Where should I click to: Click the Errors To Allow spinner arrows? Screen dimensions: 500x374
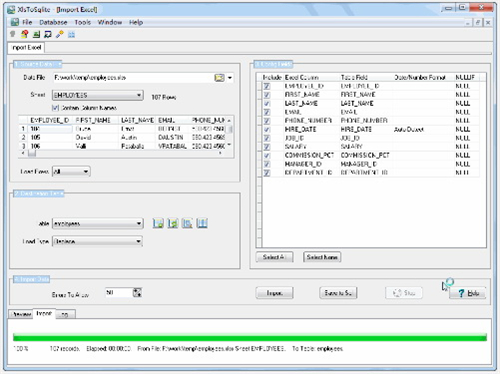click(137, 293)
